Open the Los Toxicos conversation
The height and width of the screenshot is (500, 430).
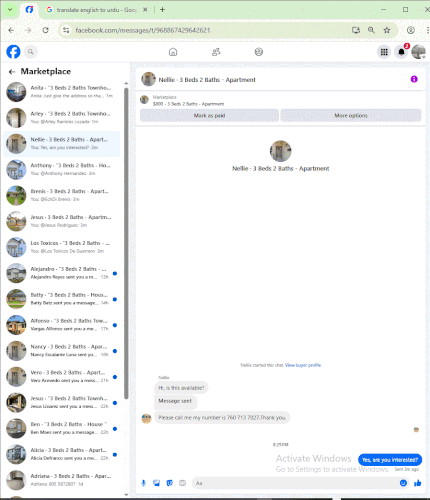click(x=62, y=247)
